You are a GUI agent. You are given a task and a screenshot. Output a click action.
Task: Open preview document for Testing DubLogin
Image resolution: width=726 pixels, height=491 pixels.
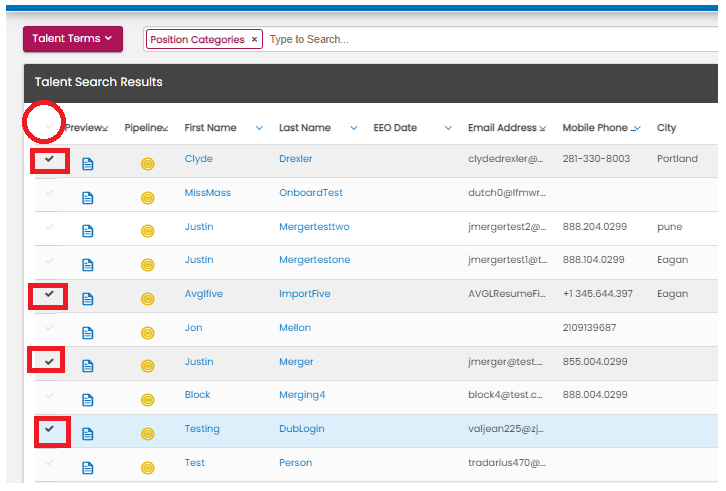coord(88,434)
